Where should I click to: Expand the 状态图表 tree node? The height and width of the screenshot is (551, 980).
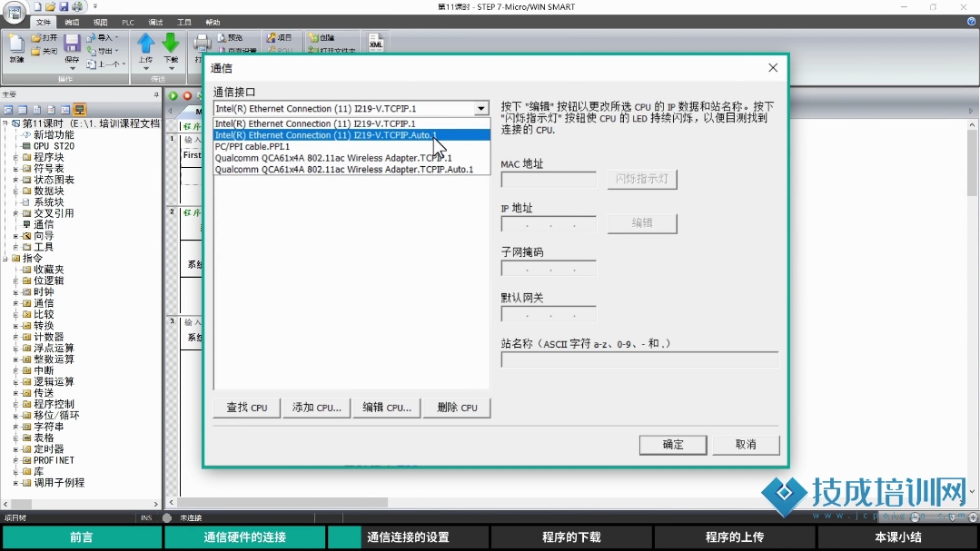[x=15, y=180]
